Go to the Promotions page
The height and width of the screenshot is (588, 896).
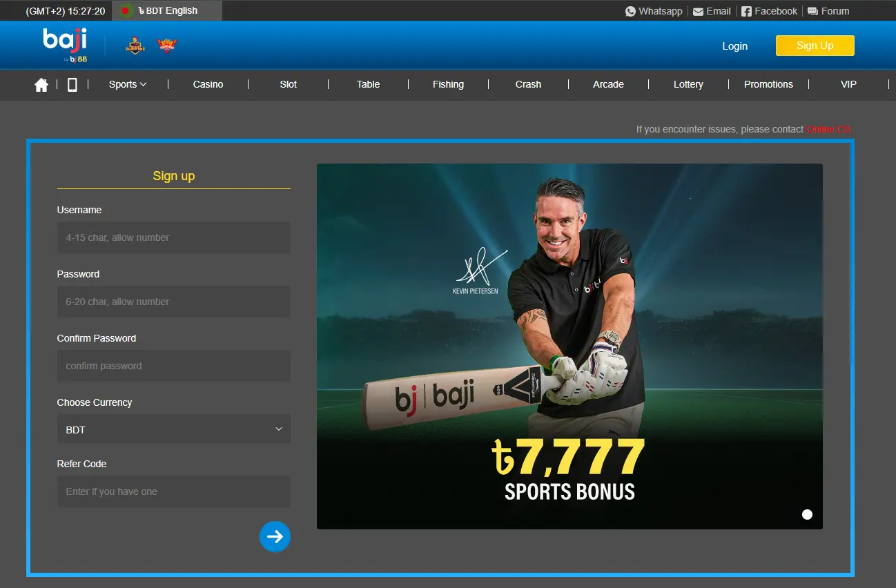(x=768, y=84)
